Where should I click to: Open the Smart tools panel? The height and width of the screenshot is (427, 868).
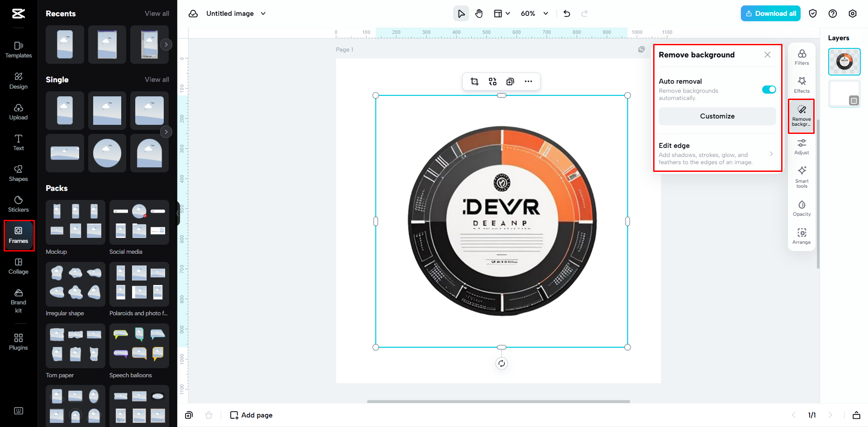coord(801,176)
